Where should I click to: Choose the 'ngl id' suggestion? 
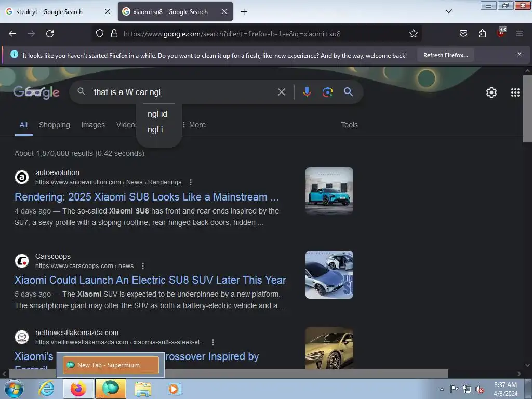click(x=157, y=114)
